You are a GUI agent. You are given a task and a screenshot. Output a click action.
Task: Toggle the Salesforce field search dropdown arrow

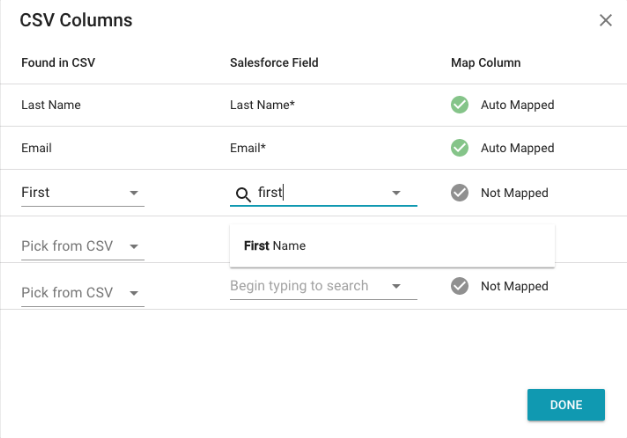pos(396,193)
